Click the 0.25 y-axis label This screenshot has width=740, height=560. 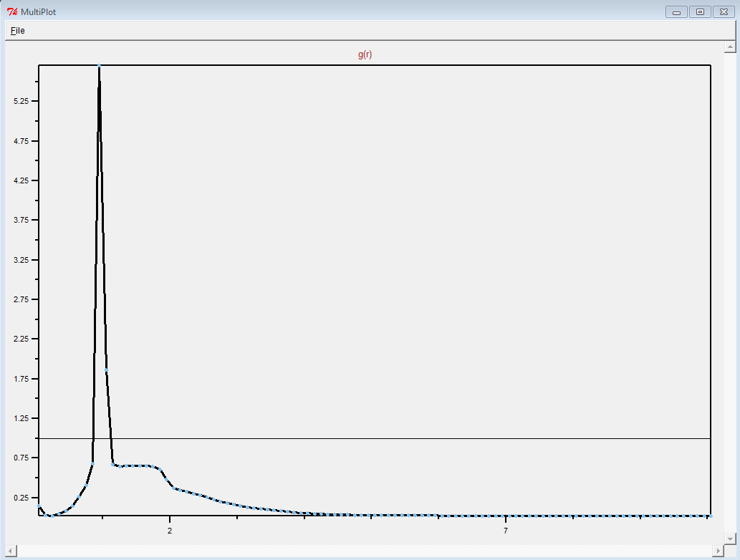21,498
